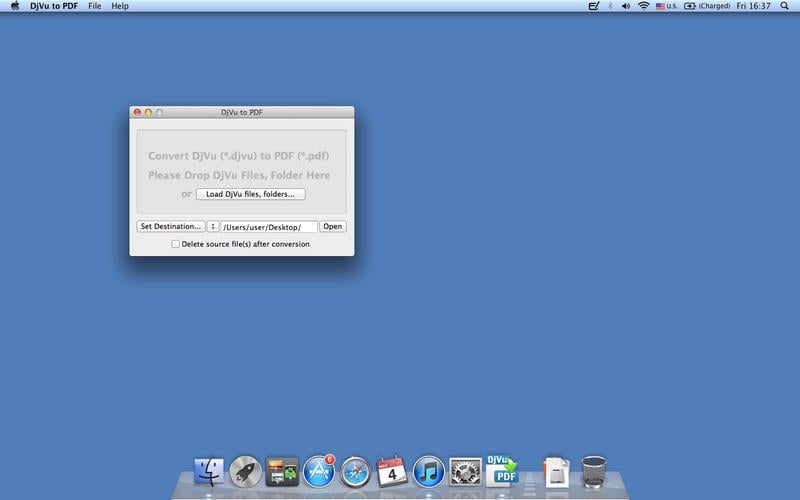Click the Set Destination... button
The height and width of the screenshot is (500, 800).
click(x=170, y=226)
